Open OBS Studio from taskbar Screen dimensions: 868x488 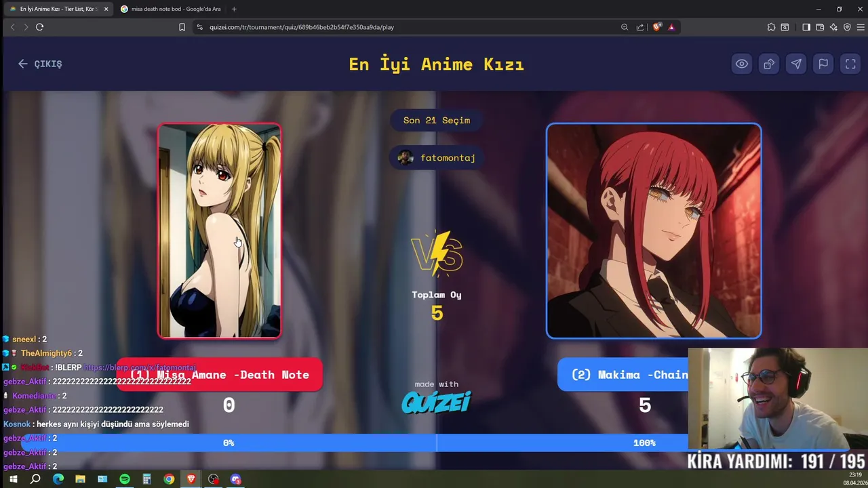pyautogui.click(x=214, y=479)
